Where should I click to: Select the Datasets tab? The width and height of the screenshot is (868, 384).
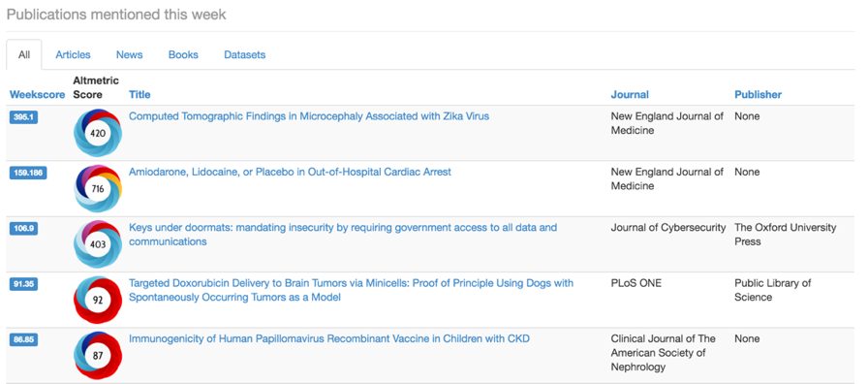click(245, 55)
